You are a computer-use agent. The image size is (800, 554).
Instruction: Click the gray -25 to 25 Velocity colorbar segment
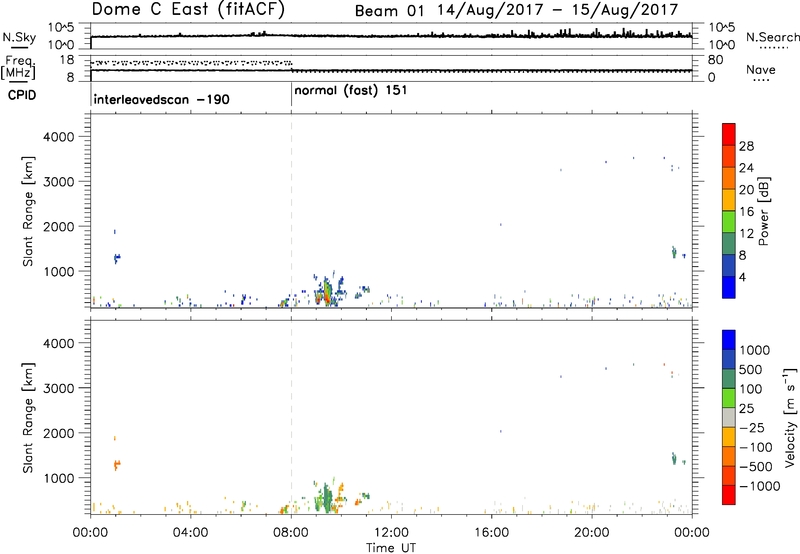click(729, 417)
